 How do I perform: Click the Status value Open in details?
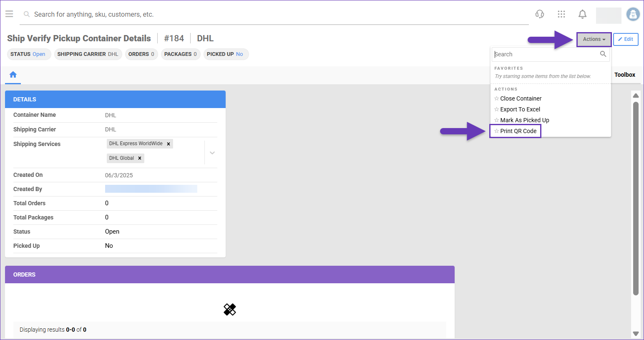tap(112, 232)
